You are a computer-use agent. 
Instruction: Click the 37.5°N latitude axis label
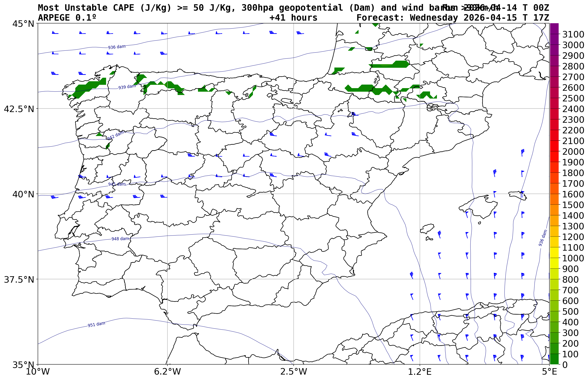19,280
